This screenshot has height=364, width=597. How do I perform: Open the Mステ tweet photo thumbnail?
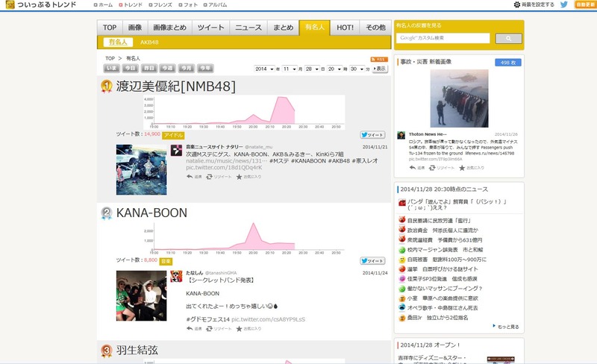pos(141,170)
